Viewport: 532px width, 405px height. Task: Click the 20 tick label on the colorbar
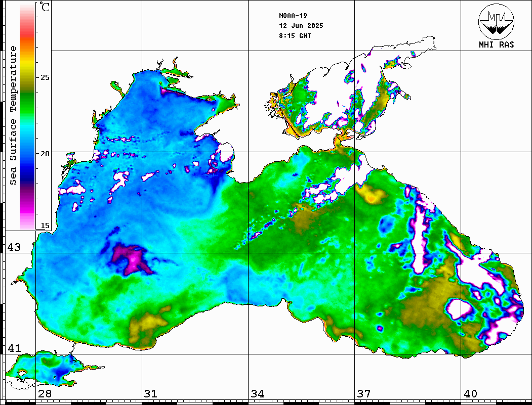pos(45,153)
